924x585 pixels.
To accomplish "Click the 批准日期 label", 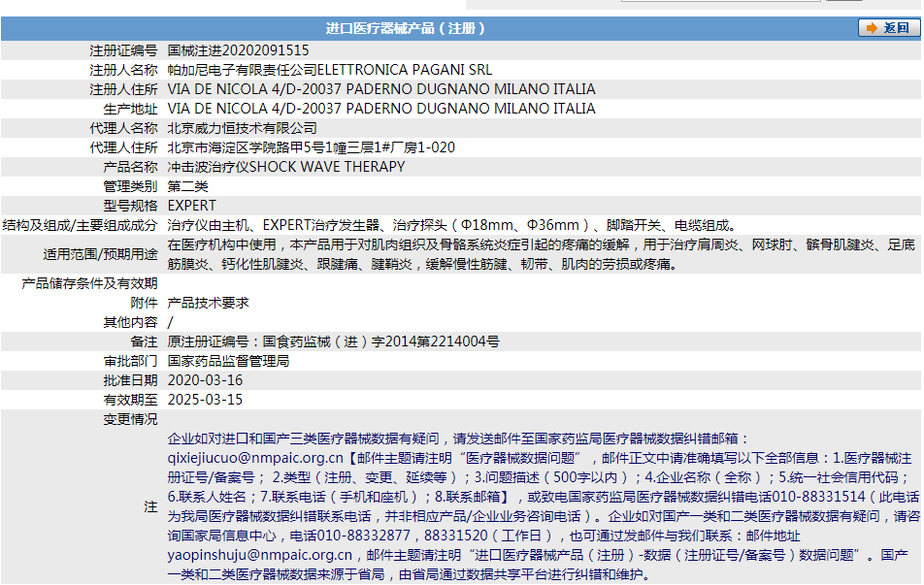I will [130, 381].
